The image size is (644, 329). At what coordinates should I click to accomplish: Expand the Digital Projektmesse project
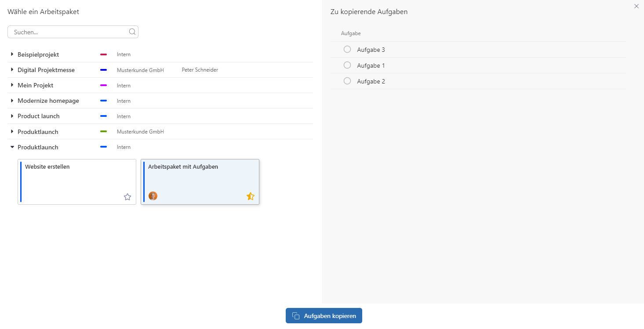point(12,69)
